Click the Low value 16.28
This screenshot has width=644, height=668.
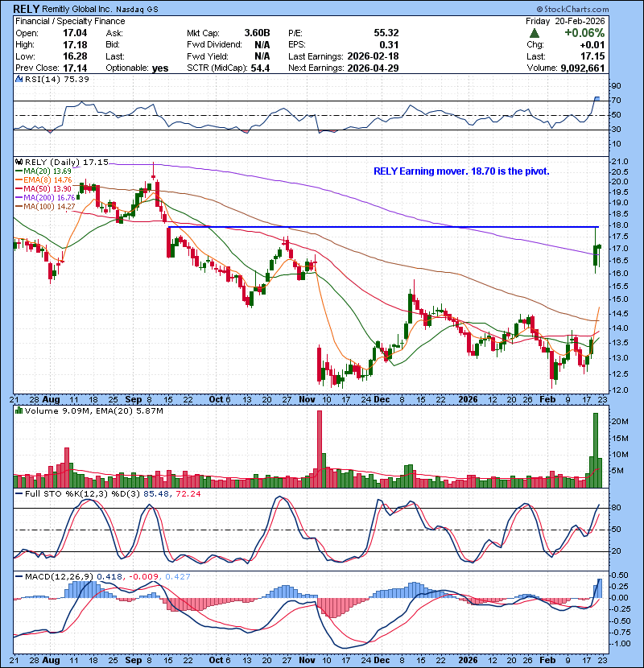coord(75,56)
